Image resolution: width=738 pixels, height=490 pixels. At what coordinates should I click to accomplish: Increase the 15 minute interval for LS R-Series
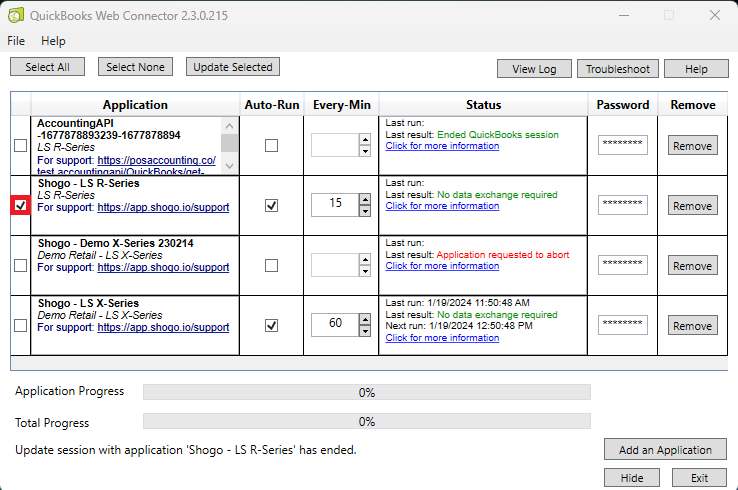coord(365,199)
